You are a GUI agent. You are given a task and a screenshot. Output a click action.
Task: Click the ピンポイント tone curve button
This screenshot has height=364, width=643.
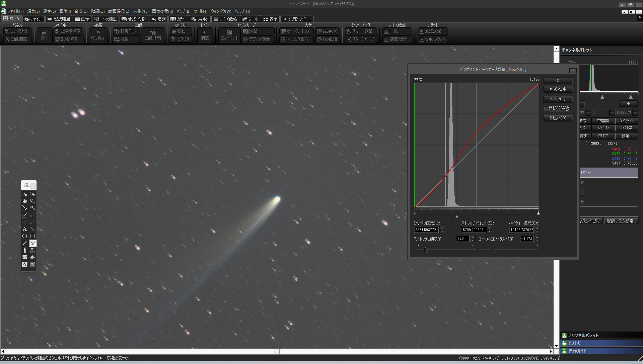click(229, 35)
